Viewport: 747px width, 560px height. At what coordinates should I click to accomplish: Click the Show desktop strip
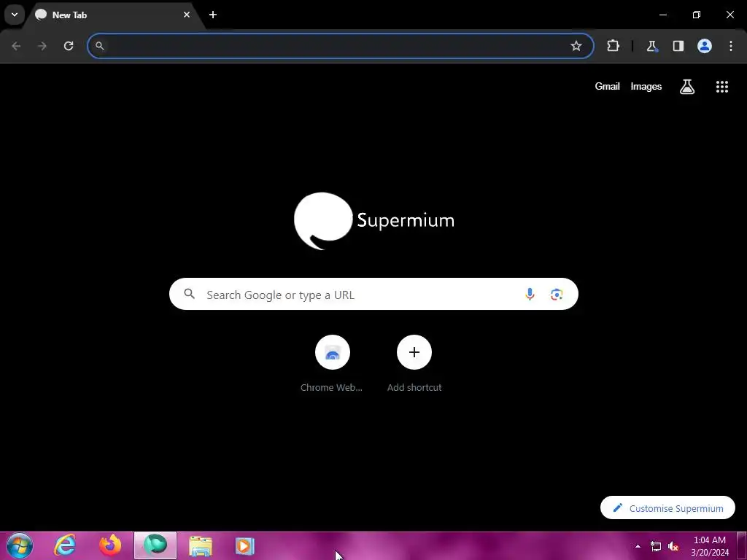click(x=742, y=545)
